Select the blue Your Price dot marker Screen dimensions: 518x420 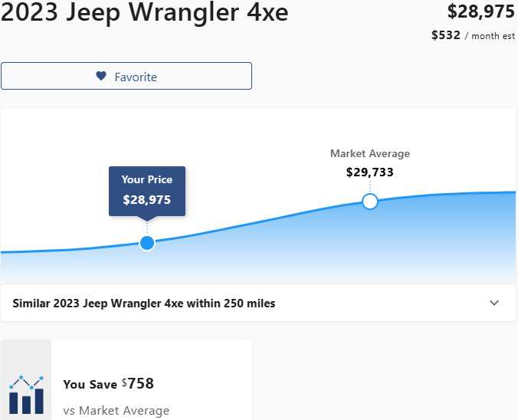pos(147,243)
